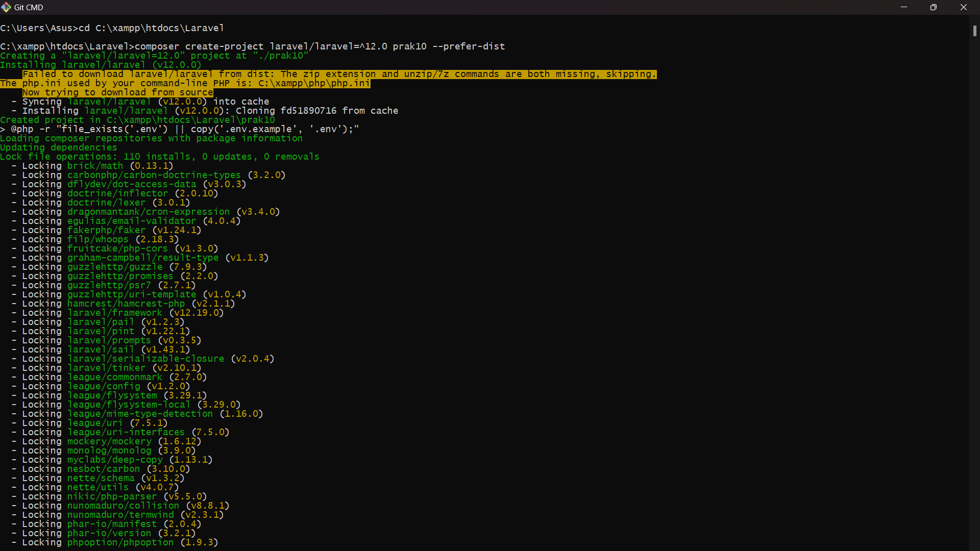Click the 'Created project in' output line

138,120
